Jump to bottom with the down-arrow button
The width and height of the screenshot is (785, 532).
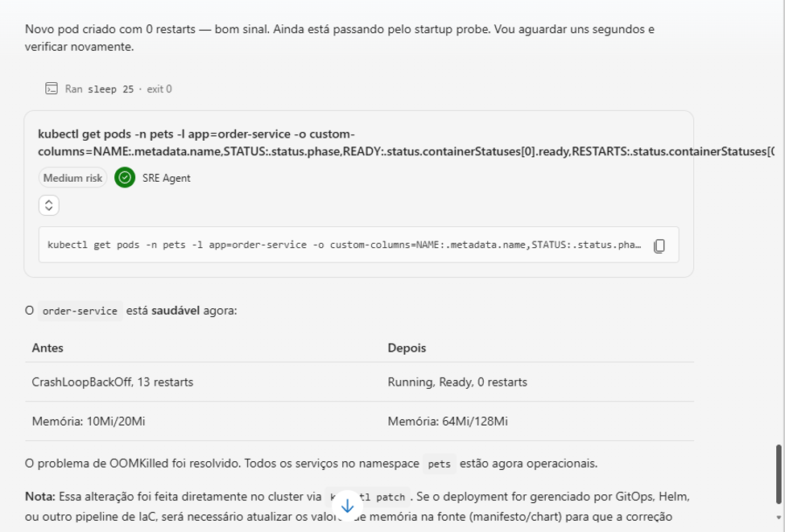[347, 506]
